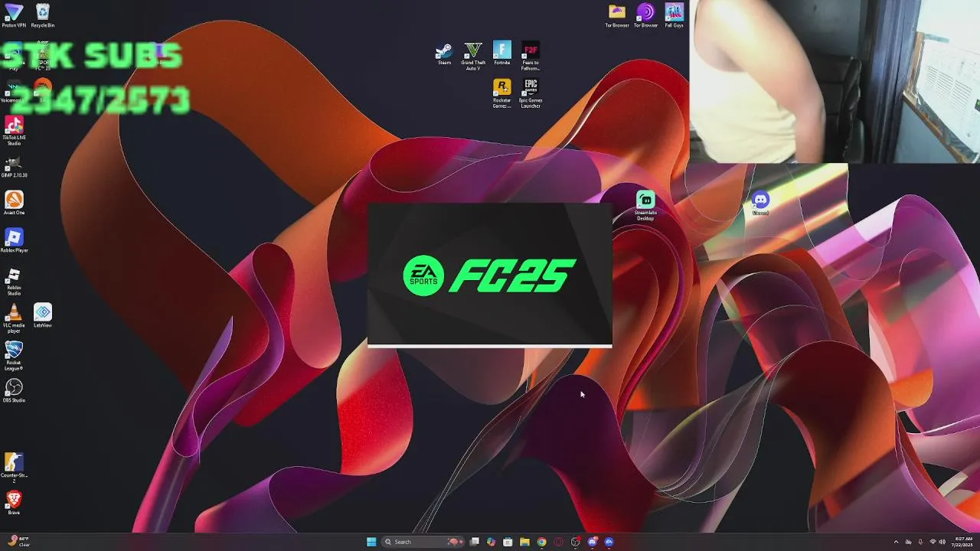Click the purple Tor Browser app shortcut

(645, 15)
